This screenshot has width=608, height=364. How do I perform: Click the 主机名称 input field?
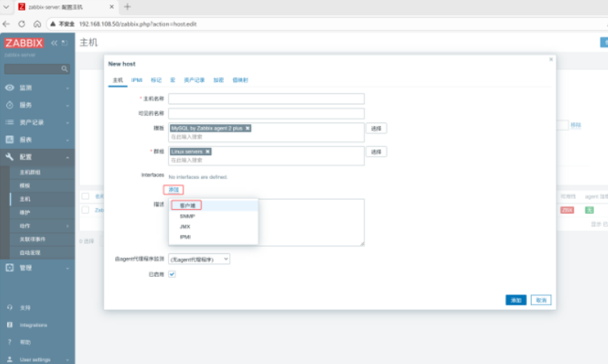[x=267, y=98]
